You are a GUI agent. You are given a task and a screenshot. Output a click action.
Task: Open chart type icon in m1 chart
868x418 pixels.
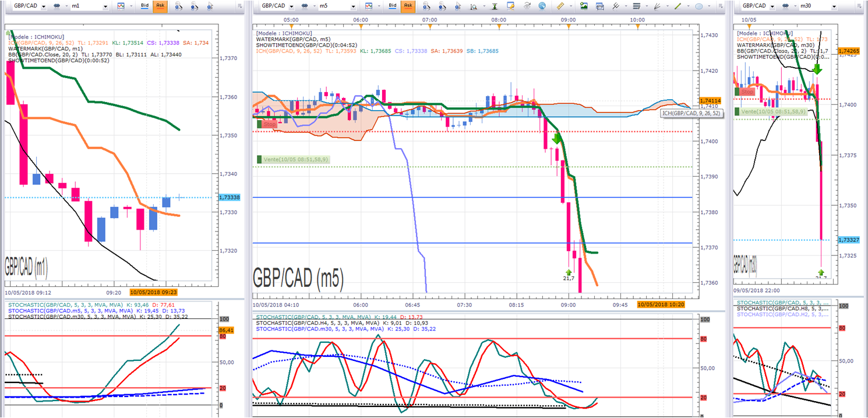121,6
